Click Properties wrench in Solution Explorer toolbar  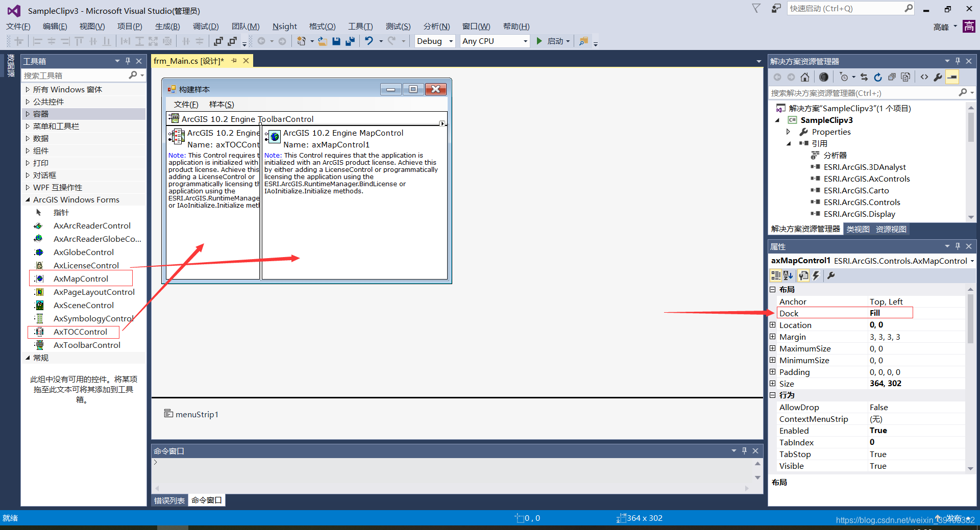click(938, 77)
